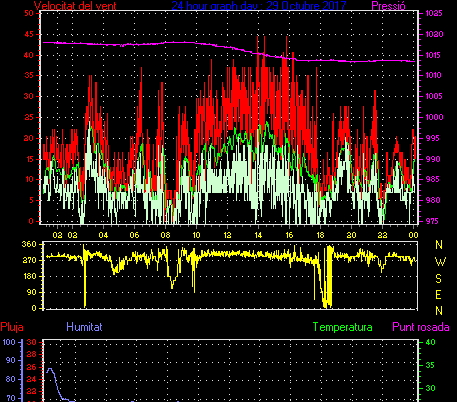The width and height of the screenshot is (457, 402).
Task: Click the 04 hour label on time axis
Action: (103, 235)
